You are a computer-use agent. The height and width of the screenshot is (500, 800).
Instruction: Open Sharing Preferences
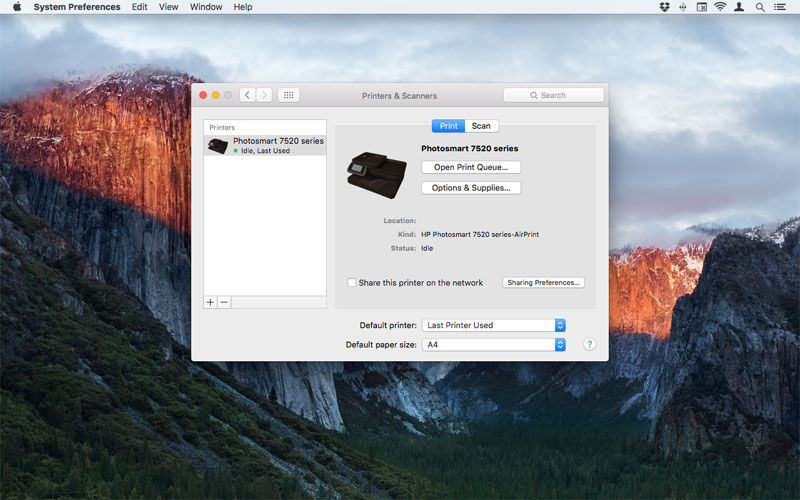point(543,283)
